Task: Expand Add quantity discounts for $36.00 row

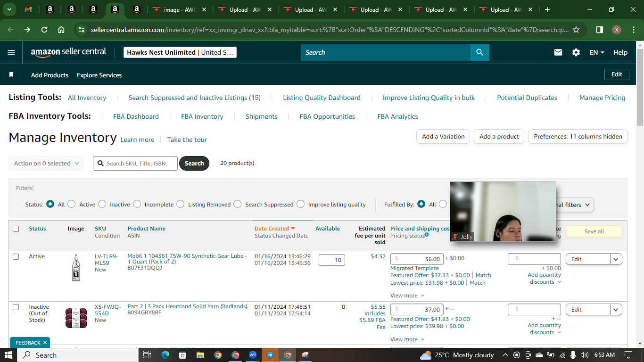Action: (x=545, y=278)
